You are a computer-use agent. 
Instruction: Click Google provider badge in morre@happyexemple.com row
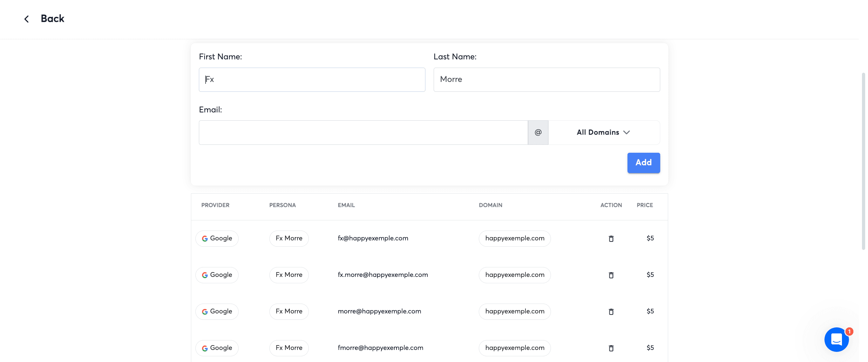(x=217, y=312)
